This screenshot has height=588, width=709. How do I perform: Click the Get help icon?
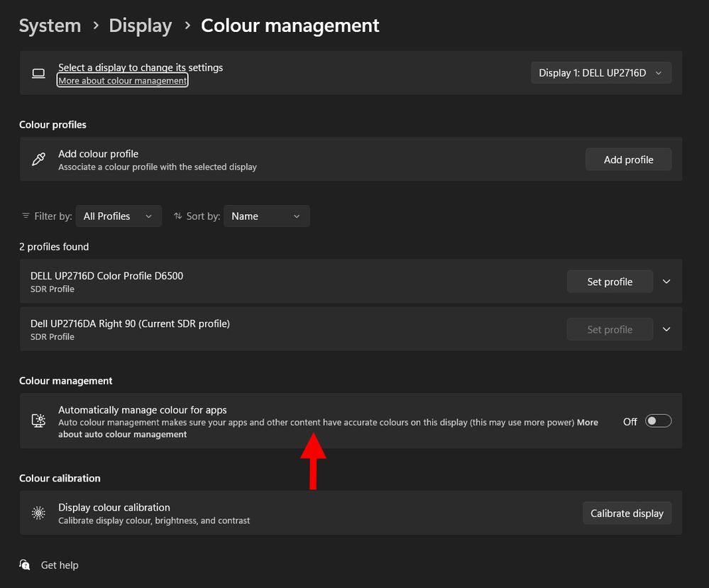(26, 565)
